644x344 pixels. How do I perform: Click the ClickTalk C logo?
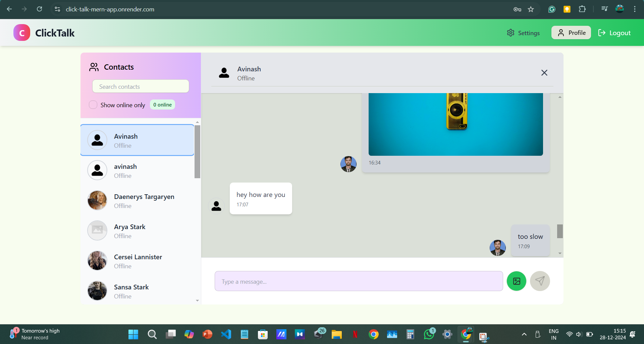tap(22, 33)
